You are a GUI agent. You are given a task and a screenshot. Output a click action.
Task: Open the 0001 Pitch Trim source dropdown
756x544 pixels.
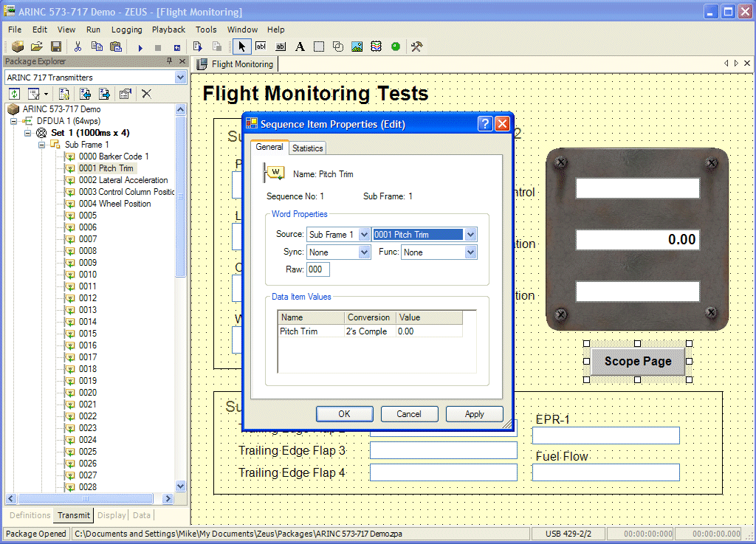point(470,235)
